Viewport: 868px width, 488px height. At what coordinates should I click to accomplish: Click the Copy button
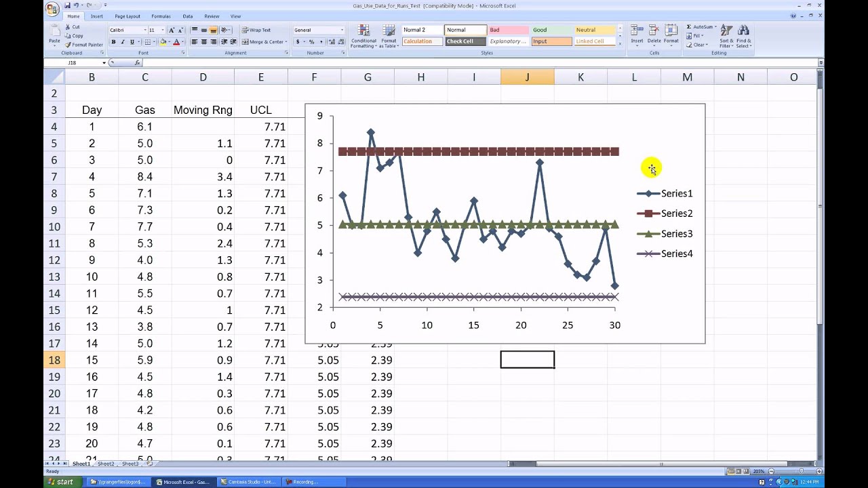tap(74, 36)
